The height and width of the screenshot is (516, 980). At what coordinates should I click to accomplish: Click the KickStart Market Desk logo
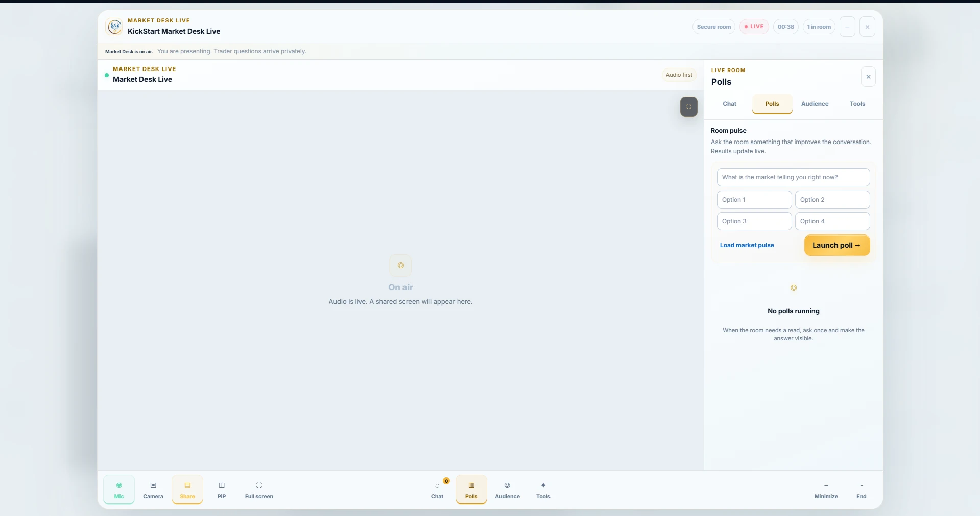[115, 27]
